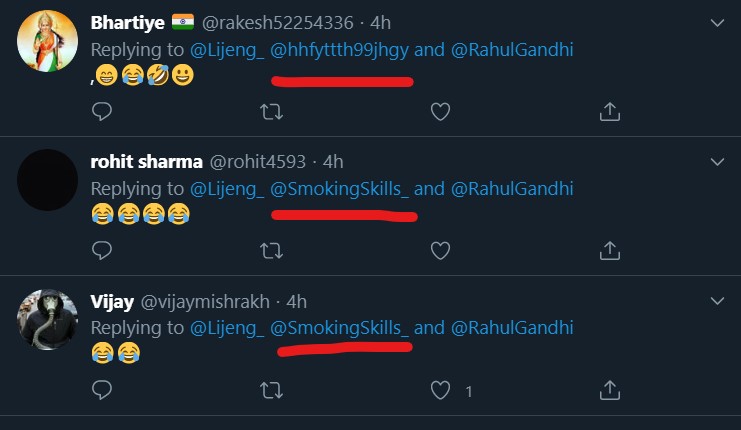Reply to Vijay's tweet
The height and width of the screenshot is (430, 741).
coord(101,390)
